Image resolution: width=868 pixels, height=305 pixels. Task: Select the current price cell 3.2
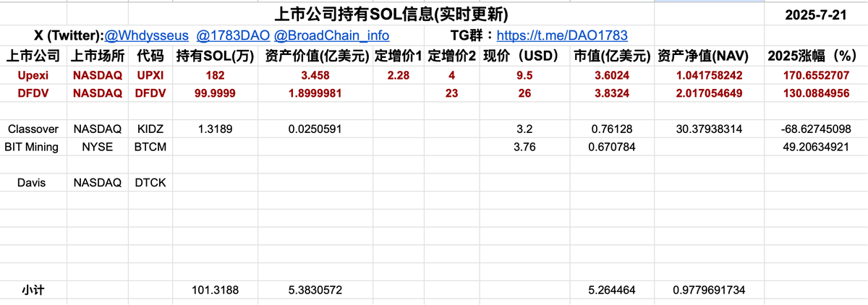[524, 129]
